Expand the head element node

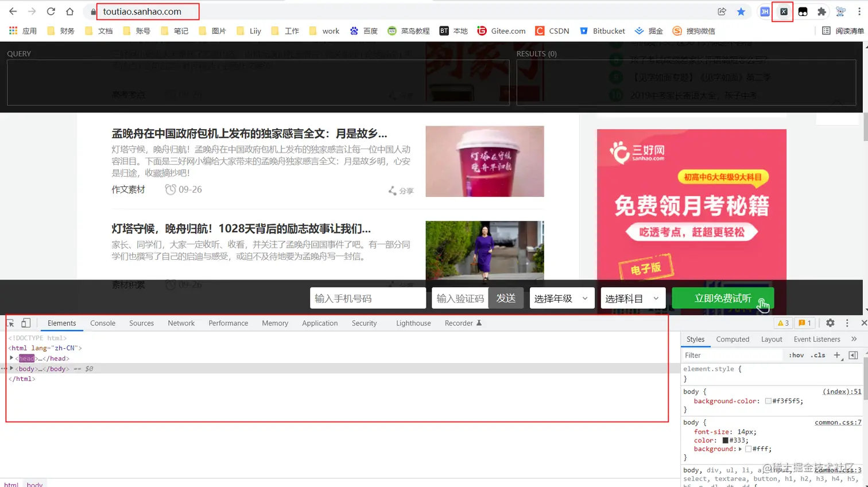pyautogui.click(x=11, y=359)
